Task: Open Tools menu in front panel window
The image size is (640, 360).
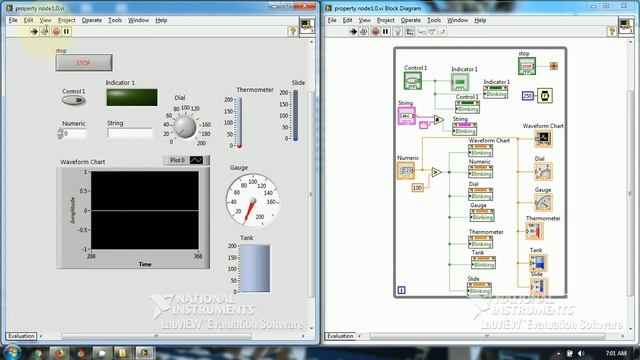Action: (115, 20)
